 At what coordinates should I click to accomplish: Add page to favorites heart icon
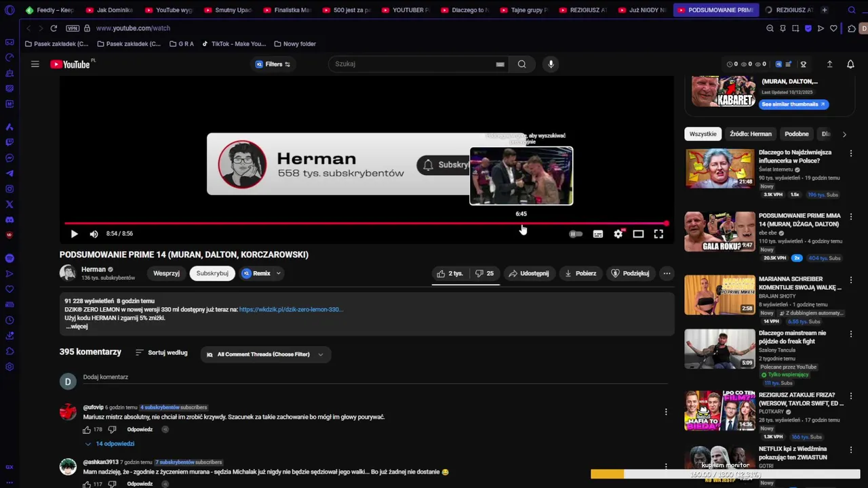[833, 28]
